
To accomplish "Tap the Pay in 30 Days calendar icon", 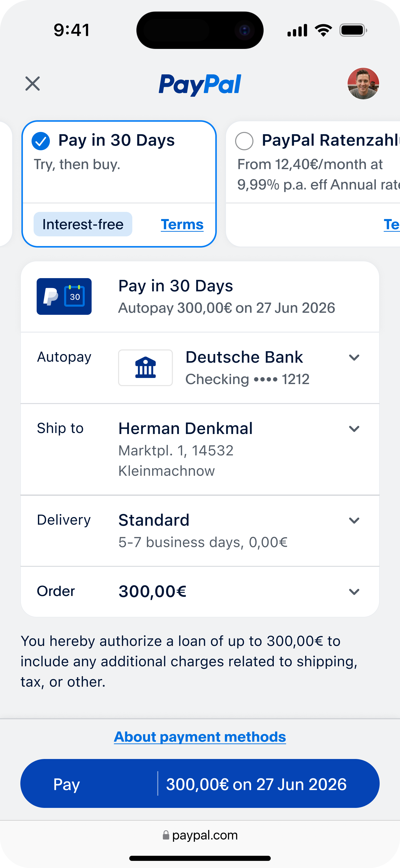I will point(64,296).
